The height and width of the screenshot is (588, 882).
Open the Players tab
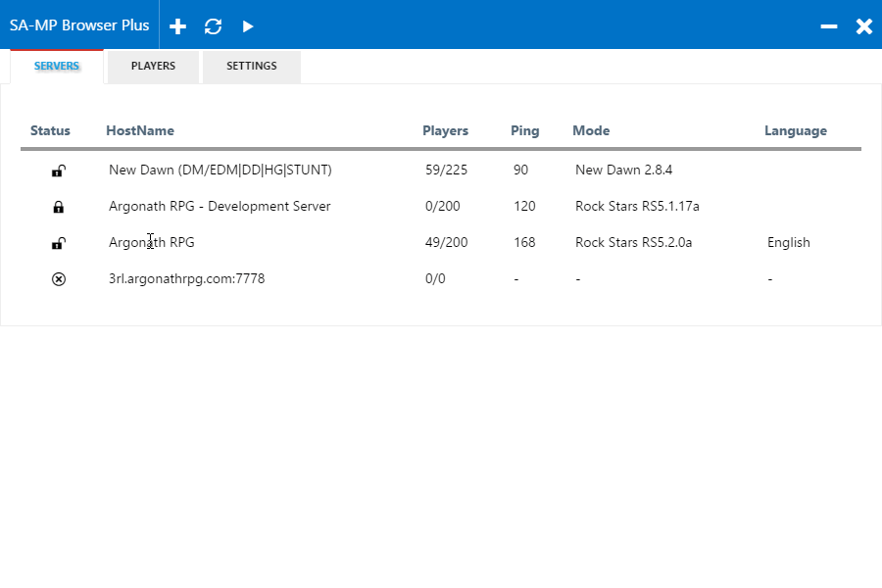153,67
